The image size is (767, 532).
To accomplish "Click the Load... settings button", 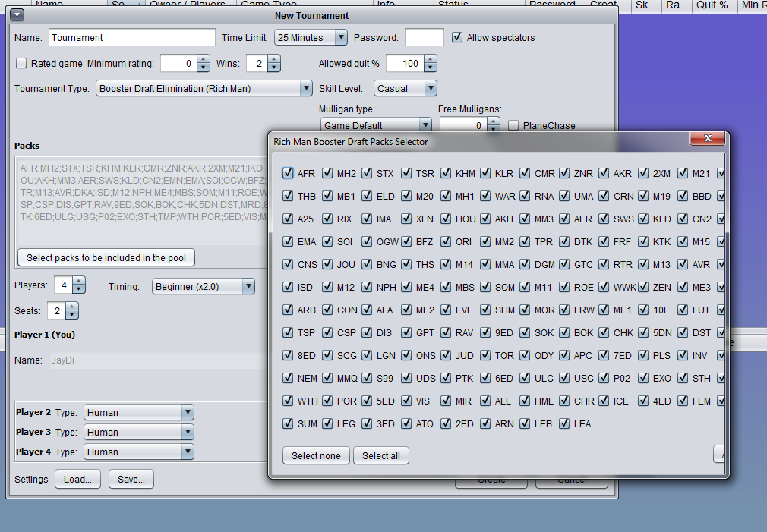I will click(x=77, y=479).
